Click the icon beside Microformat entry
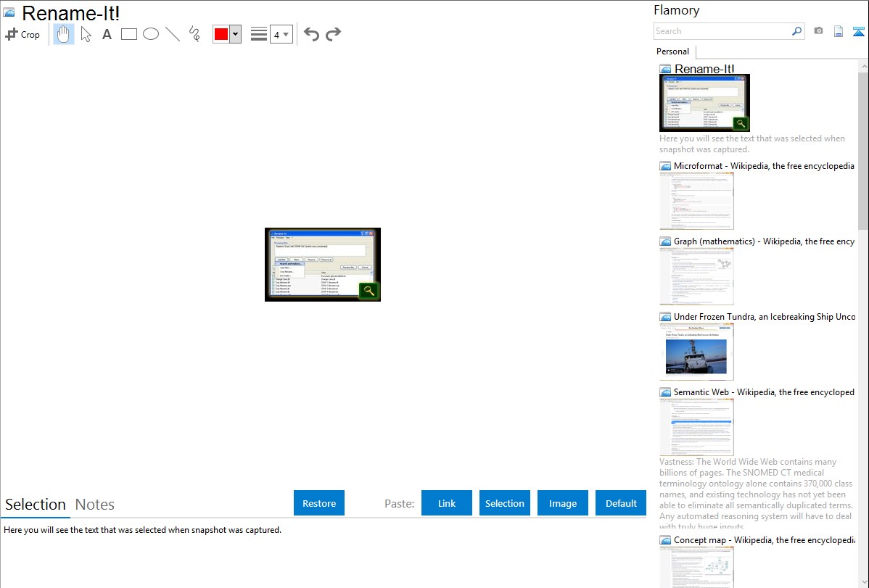Image resolution: width=869 pixels, height=588 pixels. (x=665, y=166)
